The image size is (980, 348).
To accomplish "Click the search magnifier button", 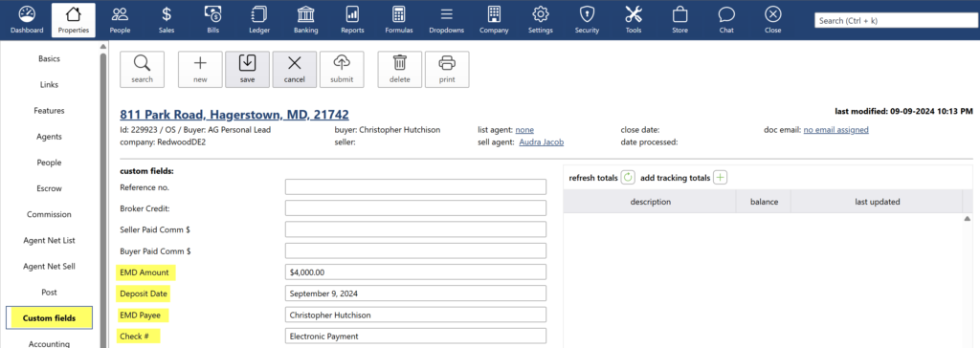I will 142,70.
